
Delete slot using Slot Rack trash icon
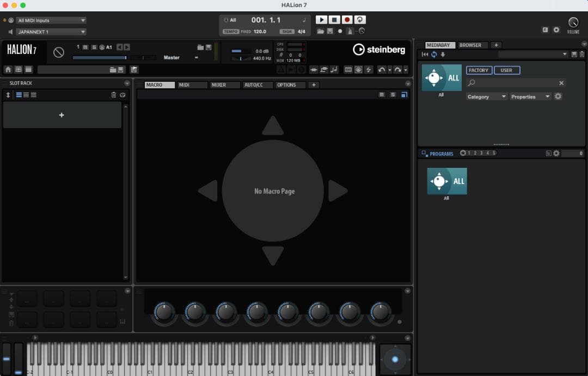[x=114, y=95]
